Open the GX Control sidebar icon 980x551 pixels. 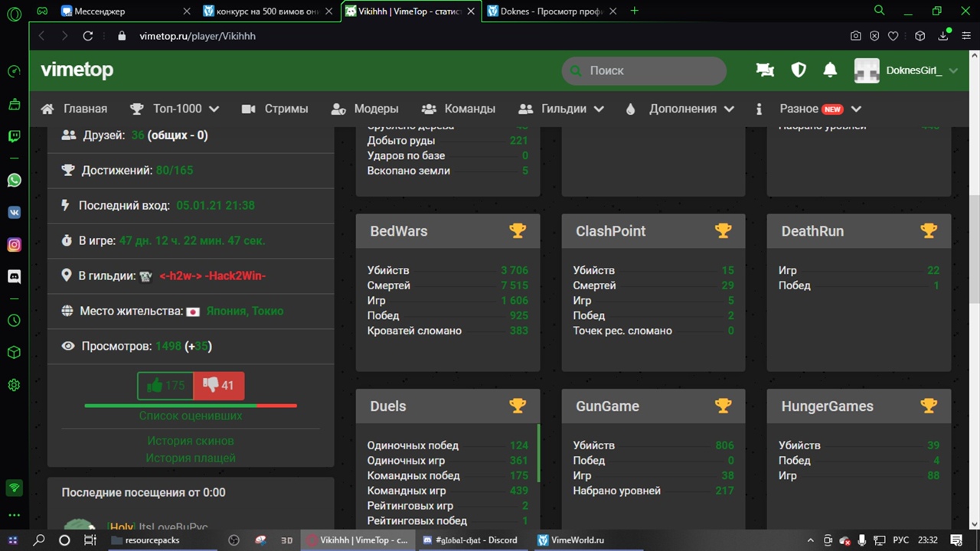pyautogui.click(x=14, y=71)
